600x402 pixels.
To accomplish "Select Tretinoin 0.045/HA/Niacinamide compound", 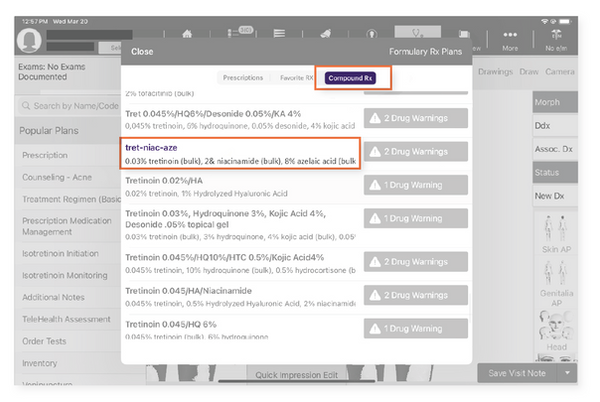I will click(240, 297).
